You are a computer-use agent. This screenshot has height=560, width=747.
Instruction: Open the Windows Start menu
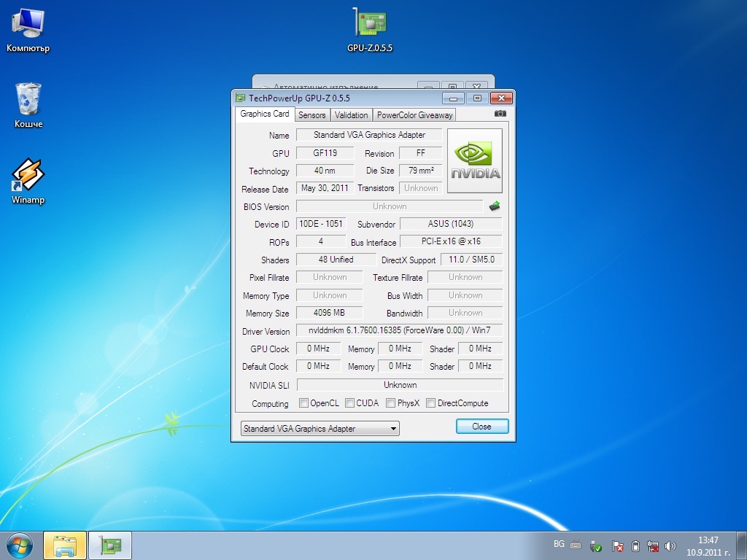[20, 545]
